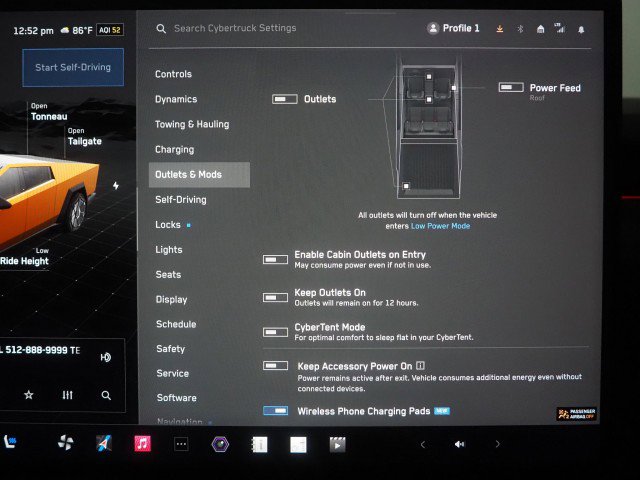640x480 pixels.
Task: Open all apps three-dot launcher
Action: coord(181,444)
